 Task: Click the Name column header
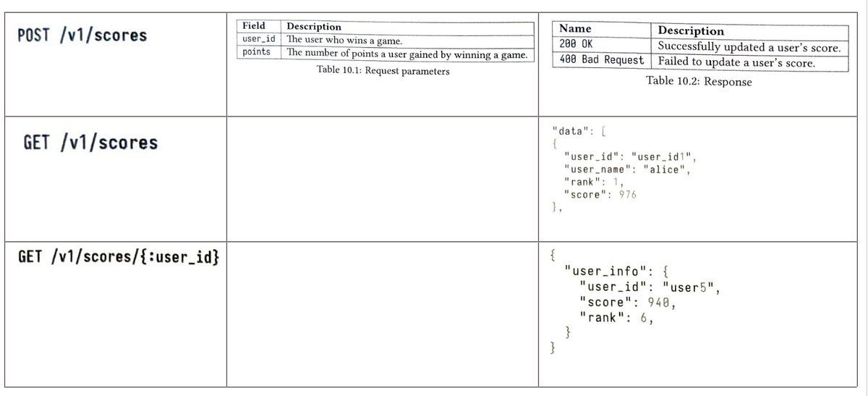point(576,28)
